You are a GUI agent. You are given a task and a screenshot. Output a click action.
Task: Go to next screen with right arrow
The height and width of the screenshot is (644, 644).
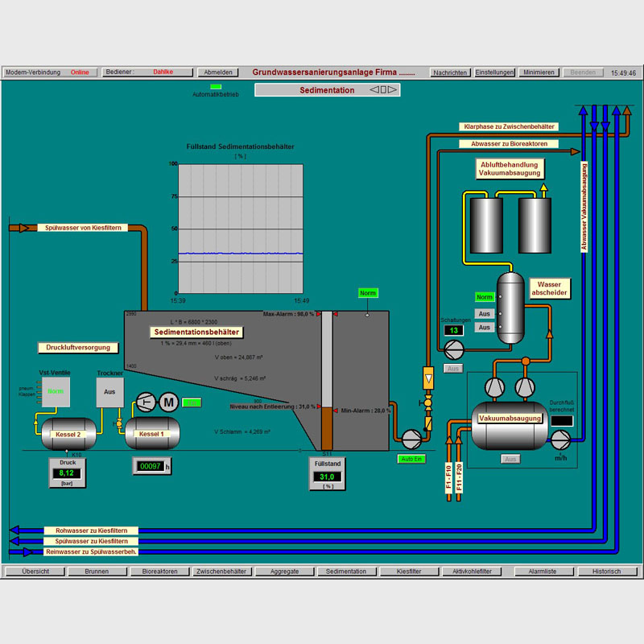tap(393, 90)
